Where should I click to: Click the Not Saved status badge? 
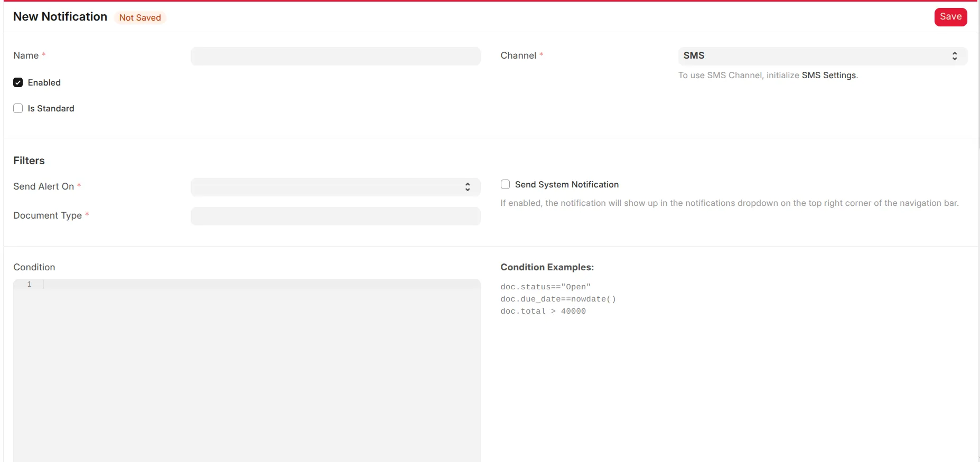pyautogui.click(x=140, y=17)
